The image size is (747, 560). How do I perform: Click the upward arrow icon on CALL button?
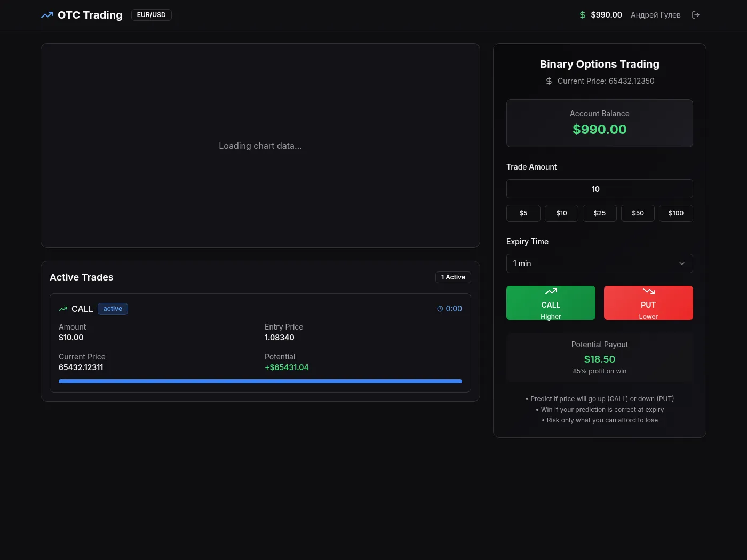(551, 291)
